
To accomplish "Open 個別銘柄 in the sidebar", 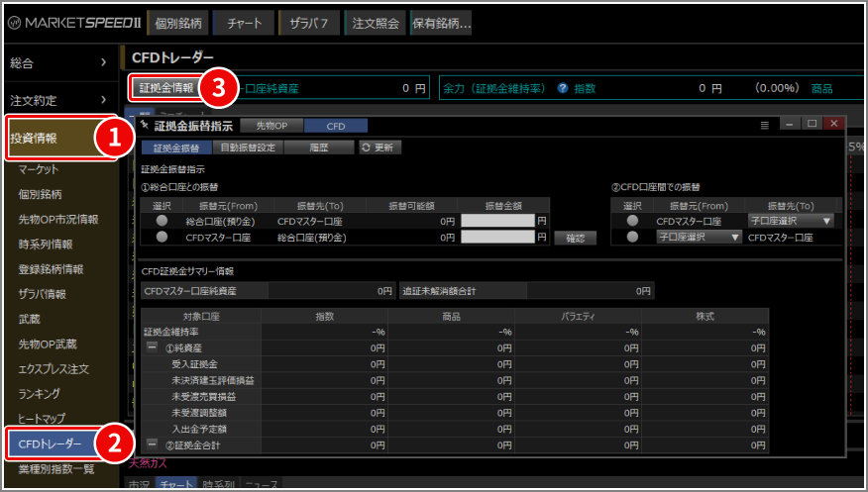I will pyautogui.click(x=40, y=194).
